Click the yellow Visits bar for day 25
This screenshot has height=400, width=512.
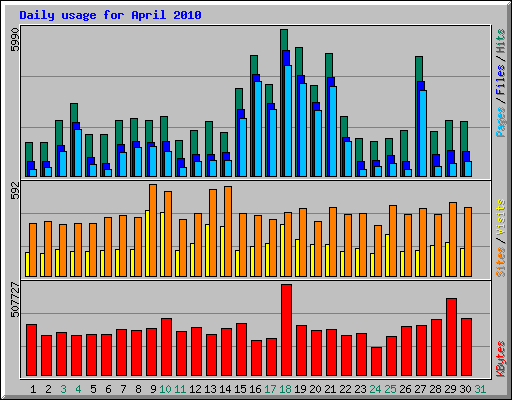pos(387,255)
